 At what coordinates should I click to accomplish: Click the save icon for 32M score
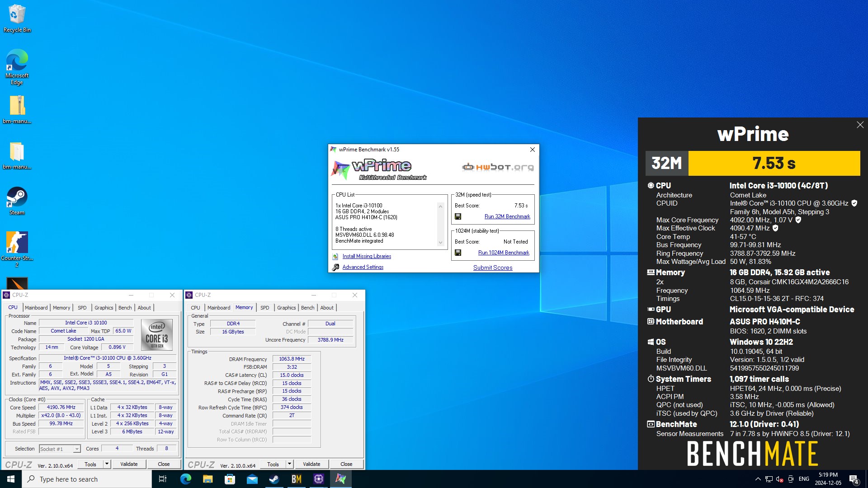458,216
